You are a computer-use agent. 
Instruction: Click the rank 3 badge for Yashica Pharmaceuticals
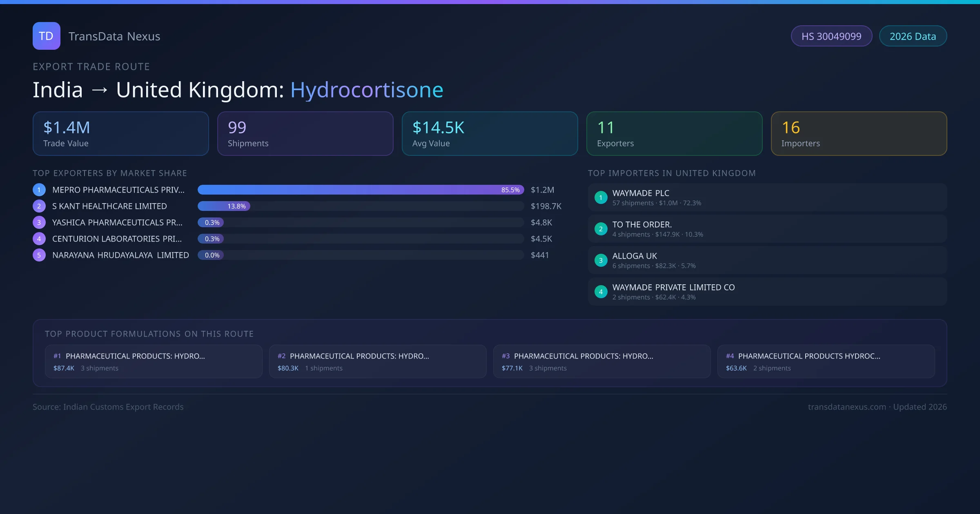point(39,222)
